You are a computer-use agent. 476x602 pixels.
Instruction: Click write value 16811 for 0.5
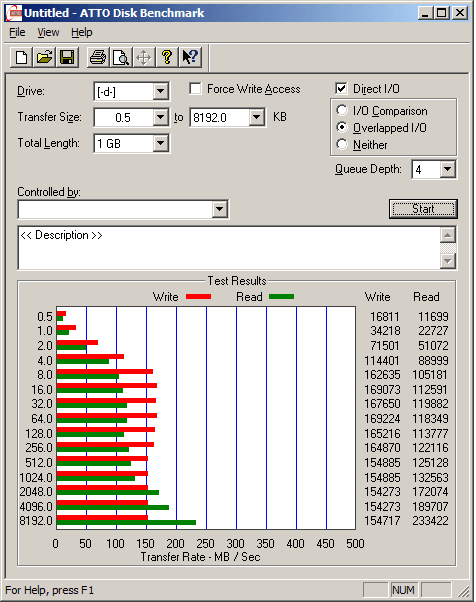coord(385,316)
